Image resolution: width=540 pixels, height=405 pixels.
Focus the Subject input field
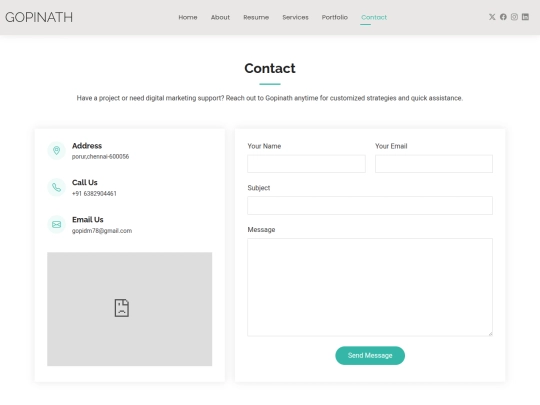click(370, 205)
